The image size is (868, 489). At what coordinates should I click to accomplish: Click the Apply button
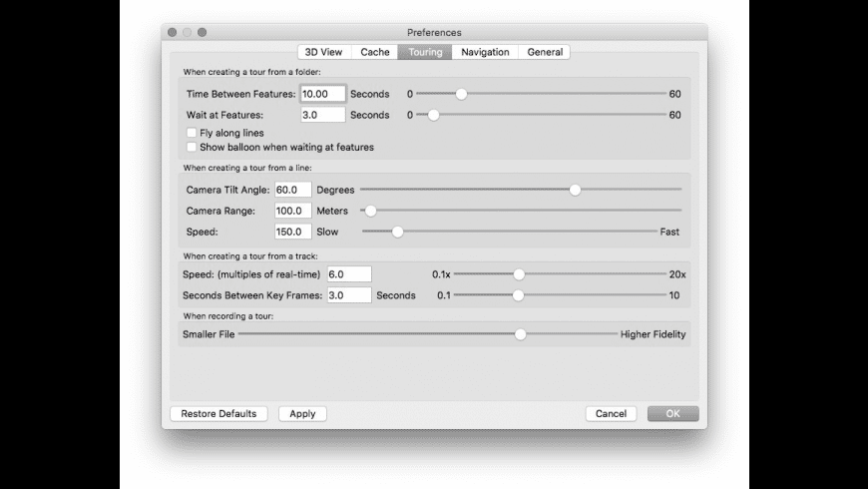pos(302,413)
